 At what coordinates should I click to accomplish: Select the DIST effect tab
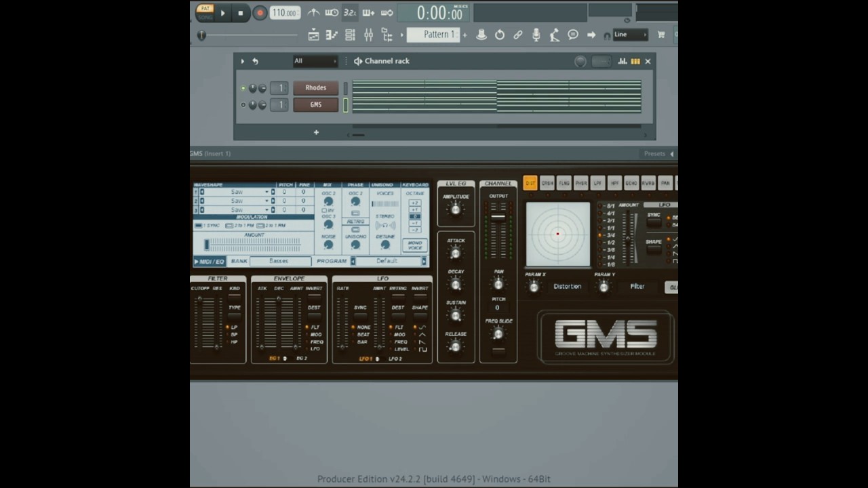[x=530, y=183]
